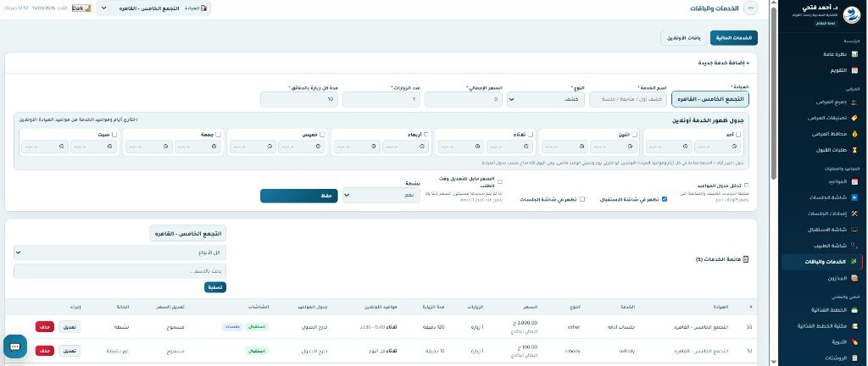Click the استقبال badge in InBody row
Viewport: 868px width, 366px height.
click(256, 351)
